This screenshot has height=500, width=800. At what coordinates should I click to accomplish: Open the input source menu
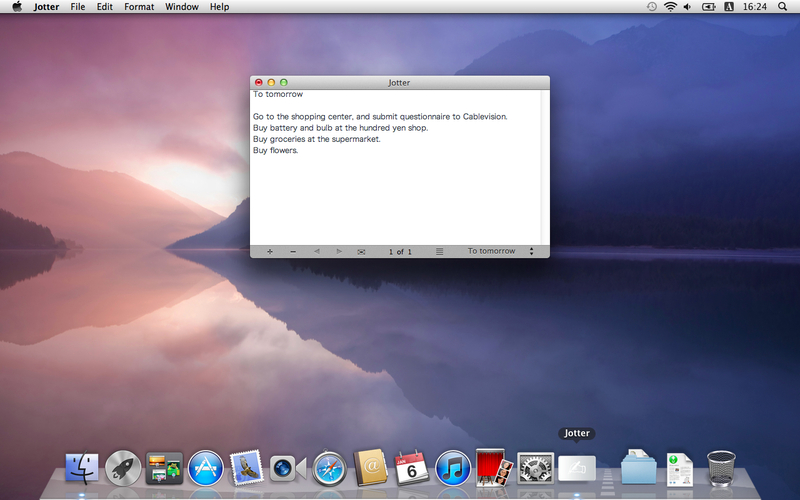coord(729,7)
